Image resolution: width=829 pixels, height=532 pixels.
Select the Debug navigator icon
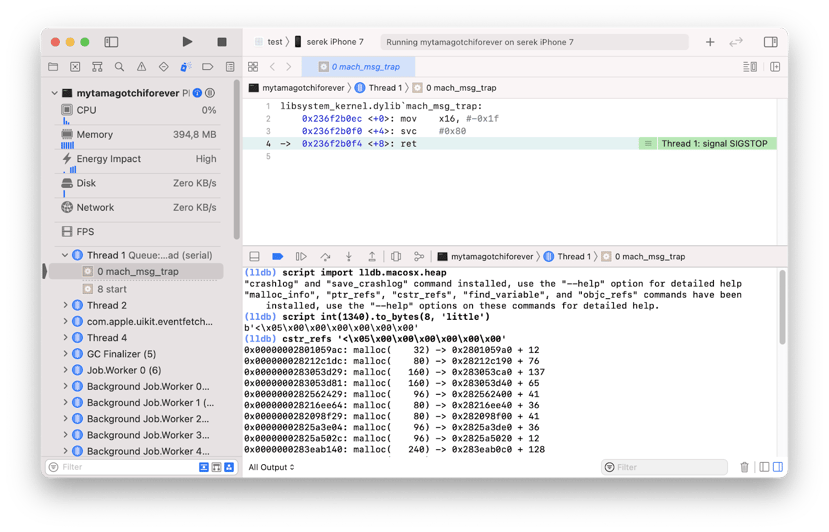click(186, 67)
